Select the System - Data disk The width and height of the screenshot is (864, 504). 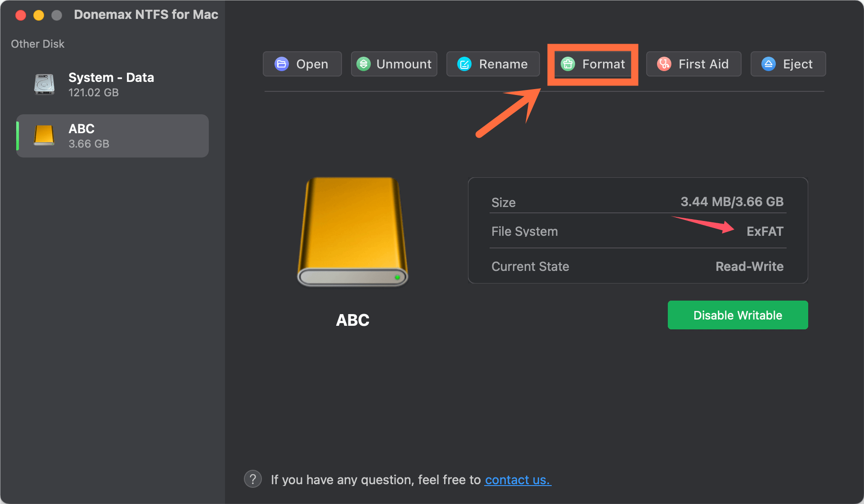[112, 84]
